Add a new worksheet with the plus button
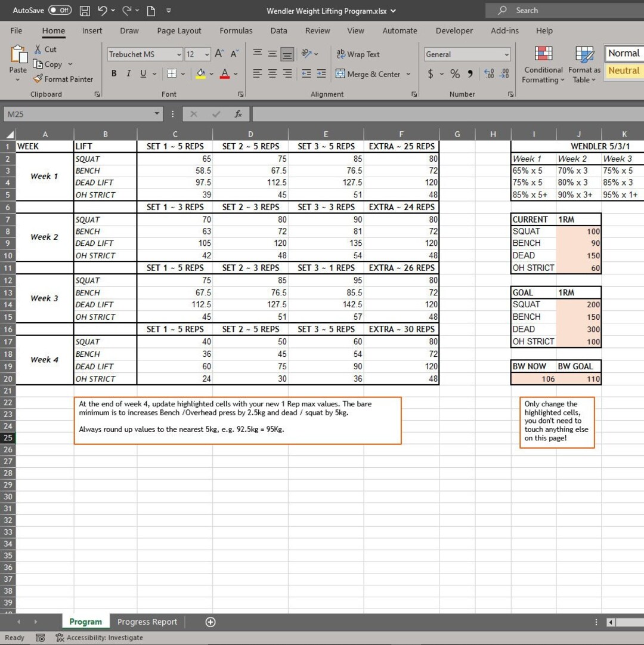This screenshot has width=644, height=645. click(210, 622)
